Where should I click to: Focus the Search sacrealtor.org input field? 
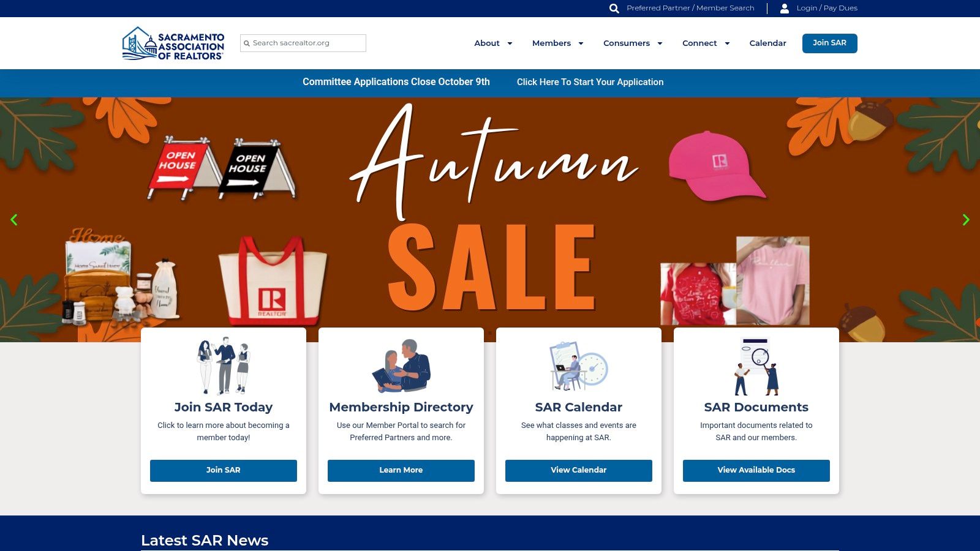tap(303, 43)
